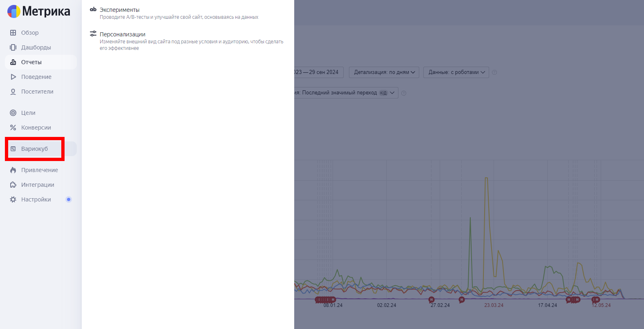This screenshot has height=329, width=644.
Task: Open the Отчеты menu item
Action: point(31,62)
